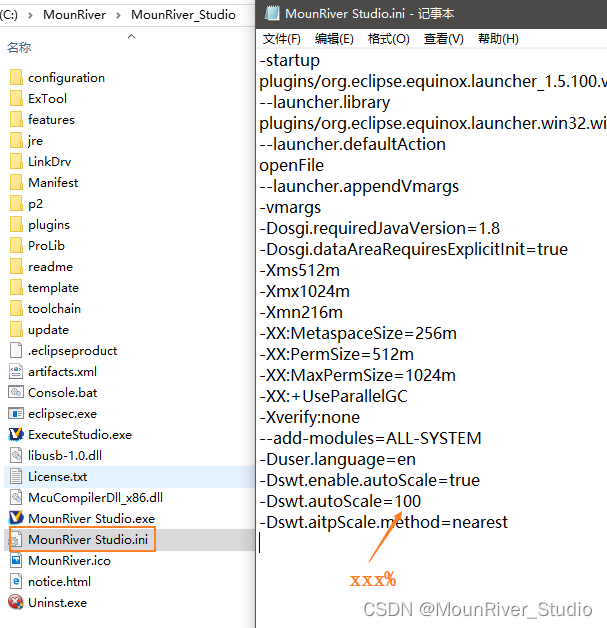Click the jre folder icon
Image resolution: width=607 pixels, height=628 pixels.
[x=16, y=140]
